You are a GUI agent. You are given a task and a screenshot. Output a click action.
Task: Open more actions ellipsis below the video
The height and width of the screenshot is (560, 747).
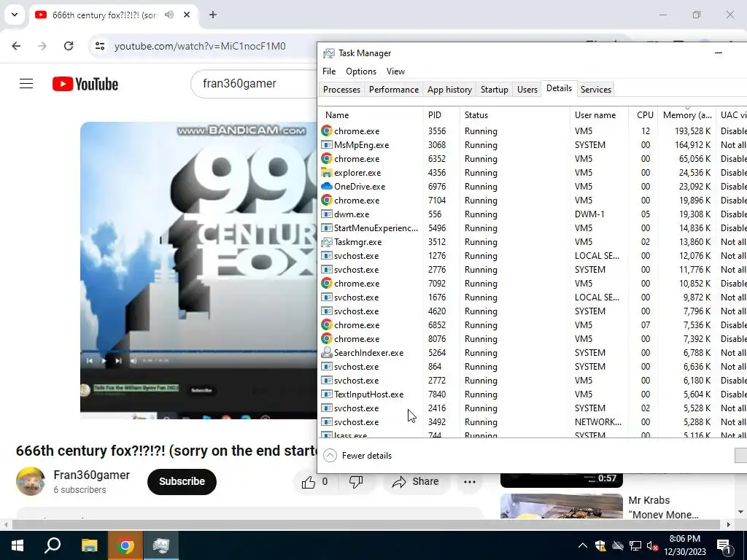[470, 482]
